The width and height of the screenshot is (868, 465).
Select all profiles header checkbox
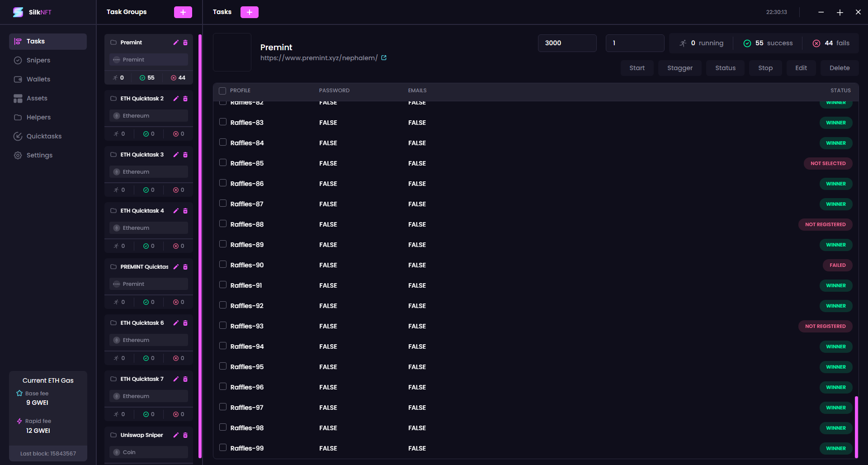coord(222,91)
